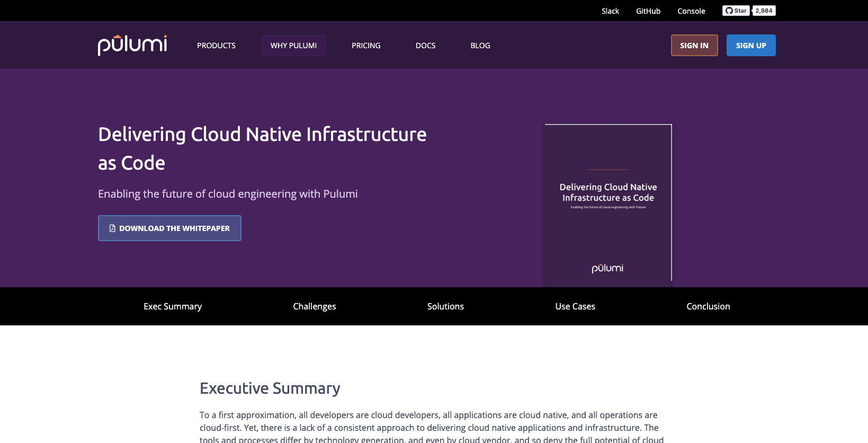Click 'Enabling the future of cloud engineering' subtitle
The image size is (868, 443).
click(228, 194)
